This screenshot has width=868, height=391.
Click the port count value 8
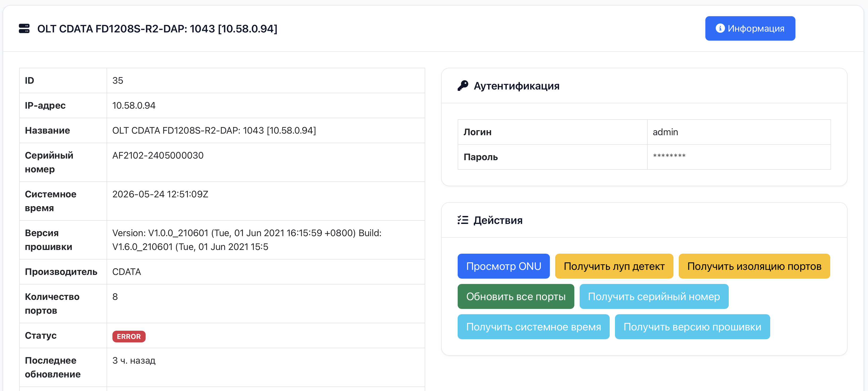115,297
